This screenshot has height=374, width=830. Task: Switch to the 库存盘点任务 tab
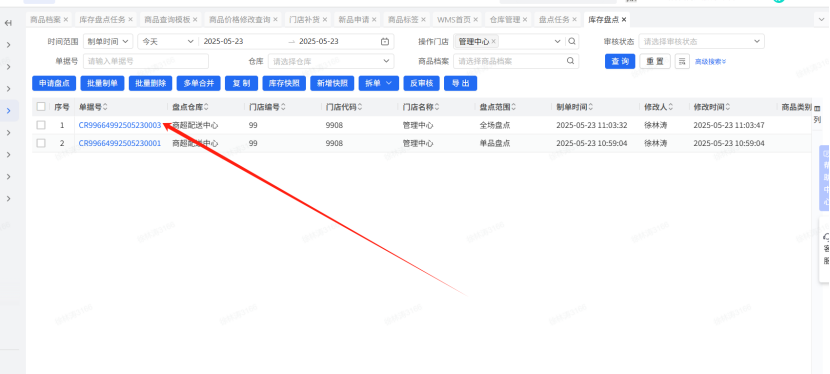[x=102, y=20]
